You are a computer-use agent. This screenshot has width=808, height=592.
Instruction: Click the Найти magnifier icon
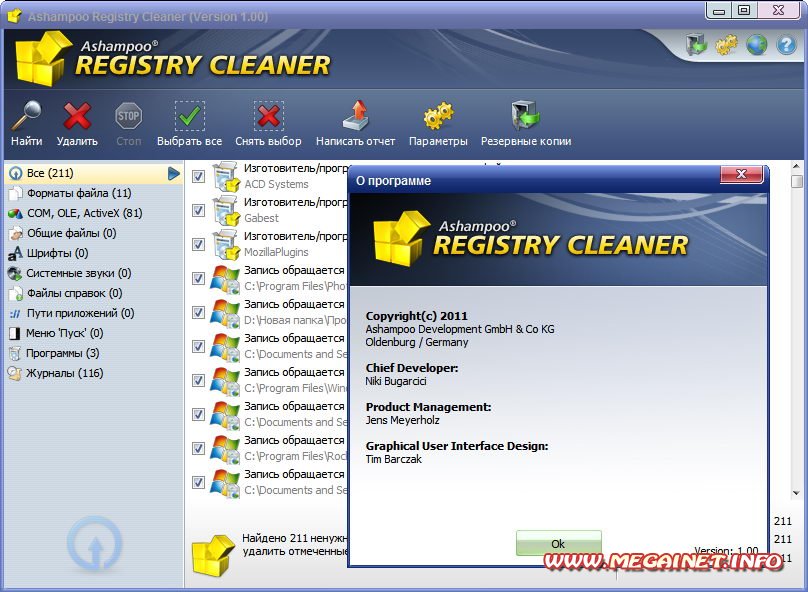pos(26,115)
